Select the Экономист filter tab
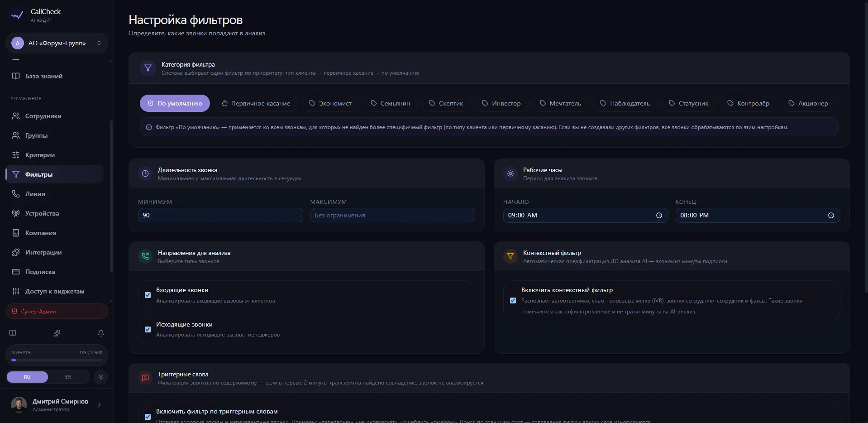Viewport: 868px width, 423px height. pos(330,103)
